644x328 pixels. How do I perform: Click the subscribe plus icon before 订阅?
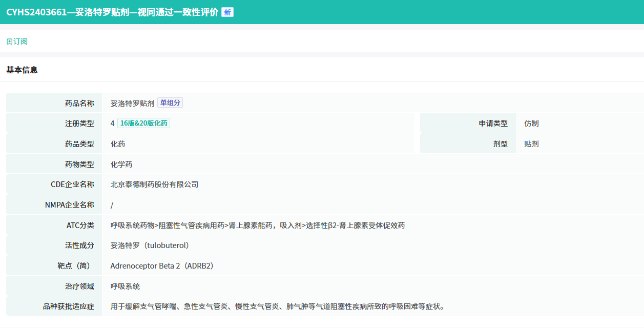tap(9, 42)
